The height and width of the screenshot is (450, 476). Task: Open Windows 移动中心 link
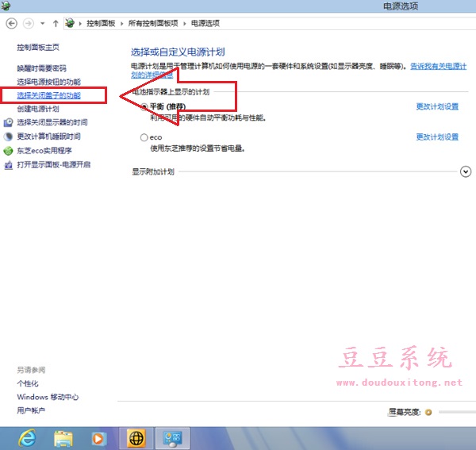[x=48, y=397]
